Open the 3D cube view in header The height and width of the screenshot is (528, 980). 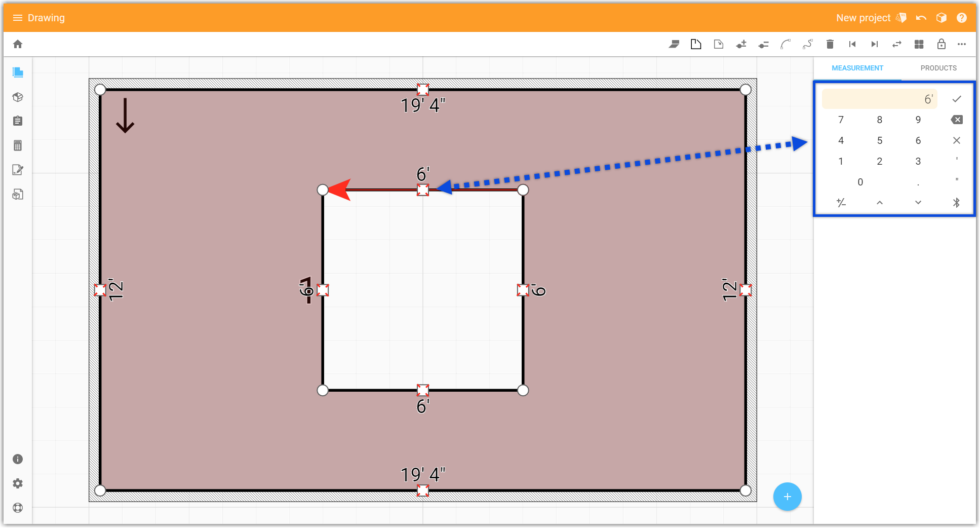click(x=942, y=18)
